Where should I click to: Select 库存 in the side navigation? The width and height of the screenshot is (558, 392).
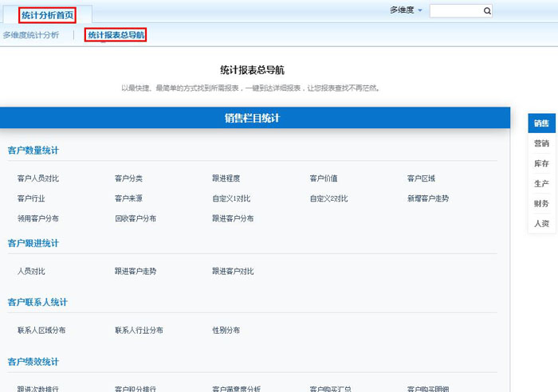click(x=541, y=163)
